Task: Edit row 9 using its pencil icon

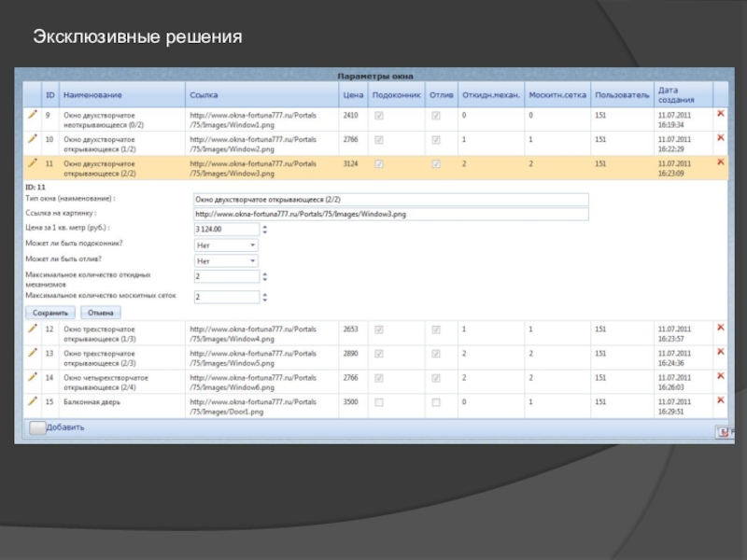Action: (x=33, y=114)
